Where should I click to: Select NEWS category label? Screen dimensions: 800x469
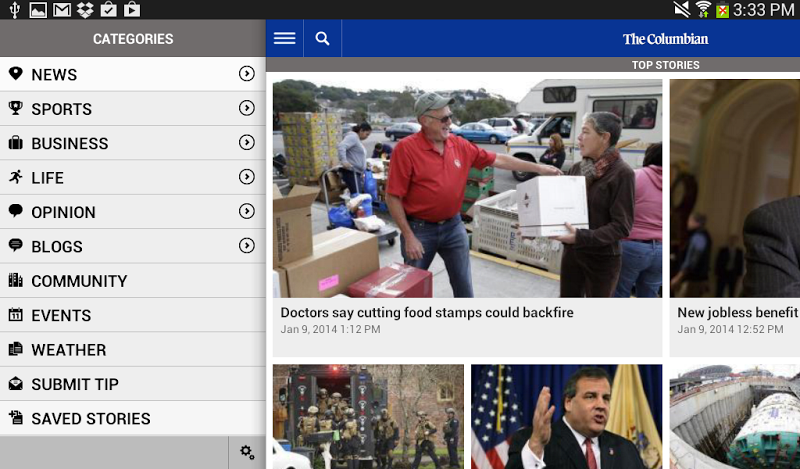click(54, 75)
